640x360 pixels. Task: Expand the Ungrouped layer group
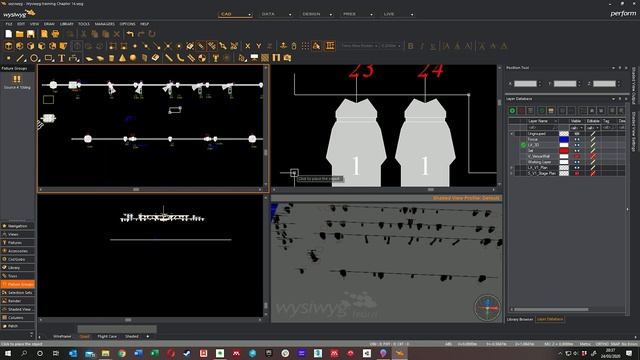[x=511, y=133]
